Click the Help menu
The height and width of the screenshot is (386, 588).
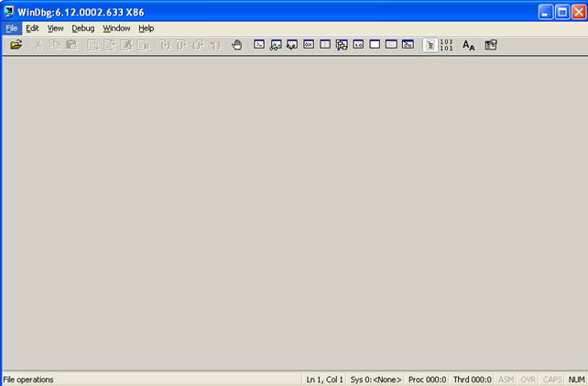[x=147, y=28]
